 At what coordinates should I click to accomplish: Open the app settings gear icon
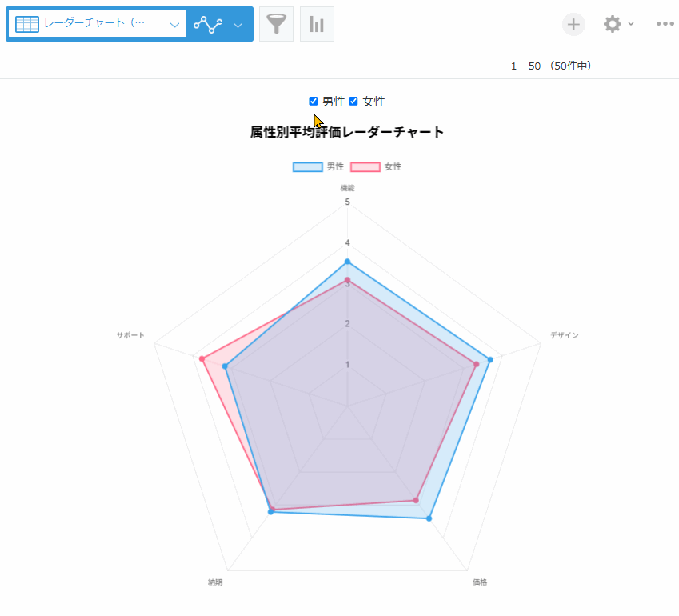[x=613, y=24]
